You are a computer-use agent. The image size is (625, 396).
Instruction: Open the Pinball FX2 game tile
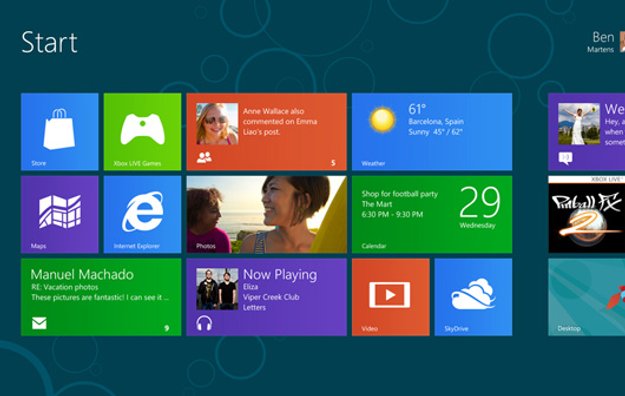point(587,214)
